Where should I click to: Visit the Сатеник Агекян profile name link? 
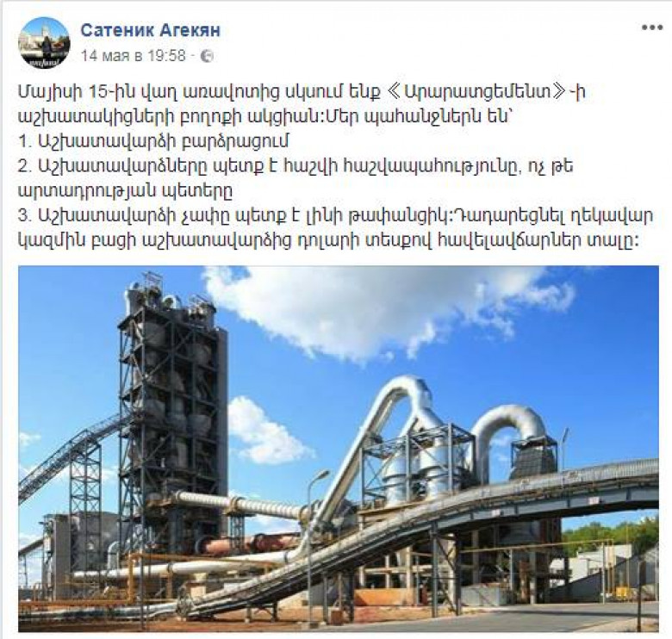click(x=151, y=30)
